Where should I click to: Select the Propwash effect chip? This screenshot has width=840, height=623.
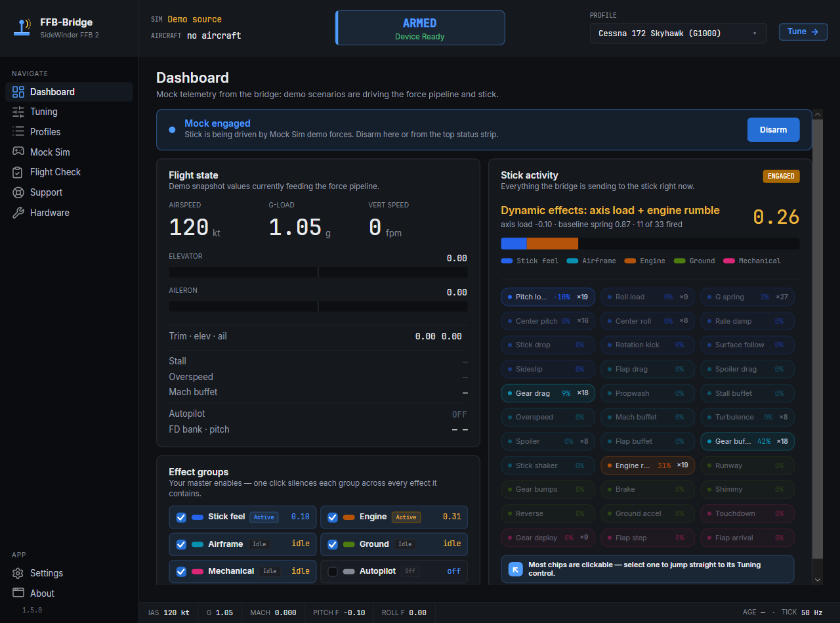(648, 393)
